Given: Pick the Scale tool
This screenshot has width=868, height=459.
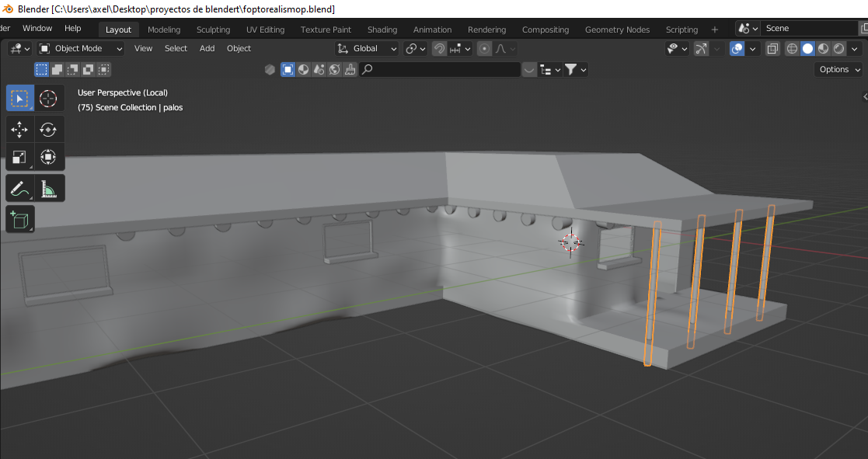Looking at the screenshot, I should 19,157.
